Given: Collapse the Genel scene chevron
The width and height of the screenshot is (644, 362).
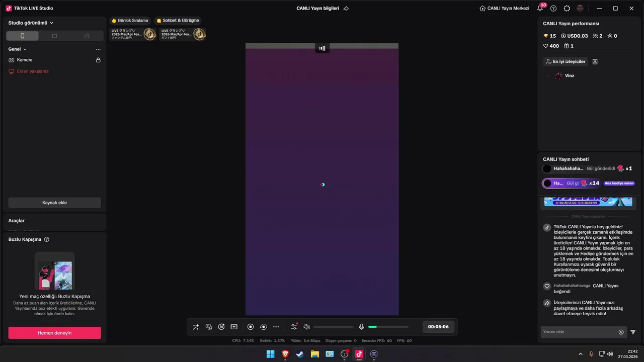Looking at the screenshot, I should click(x=25, y=49).
